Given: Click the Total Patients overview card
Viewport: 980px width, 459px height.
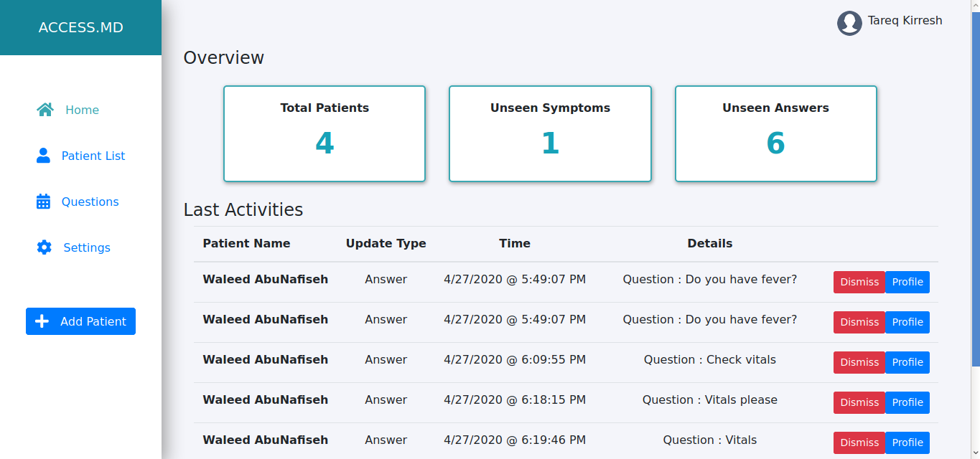Looking at the screenshot, I should point(325,133).
